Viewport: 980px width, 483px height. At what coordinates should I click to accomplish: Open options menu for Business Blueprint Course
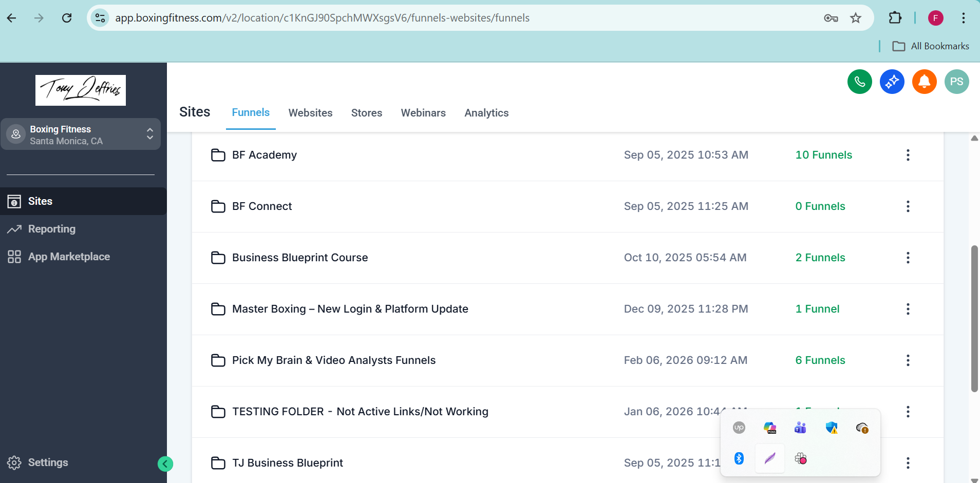908,258
